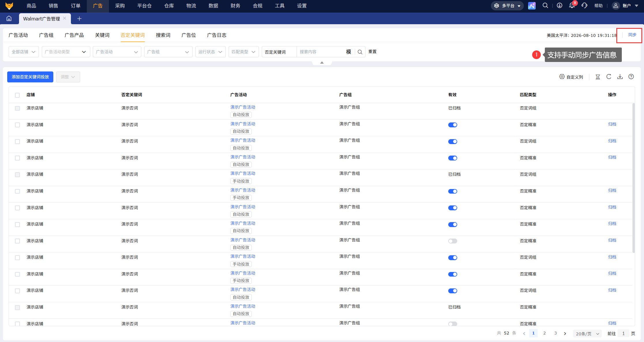Viewport: 644px width, 342px height.
Task: Go to page 3
Action: 556,333
